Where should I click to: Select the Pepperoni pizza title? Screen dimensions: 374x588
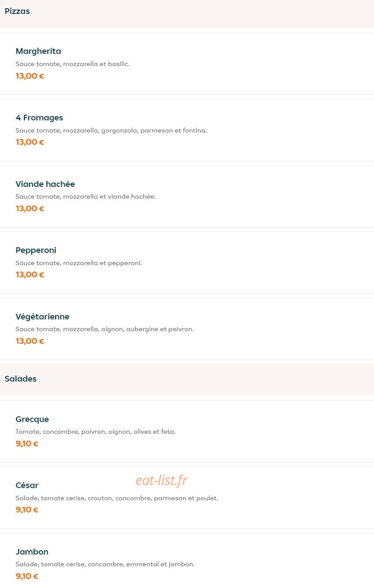(x=36, y=250)
